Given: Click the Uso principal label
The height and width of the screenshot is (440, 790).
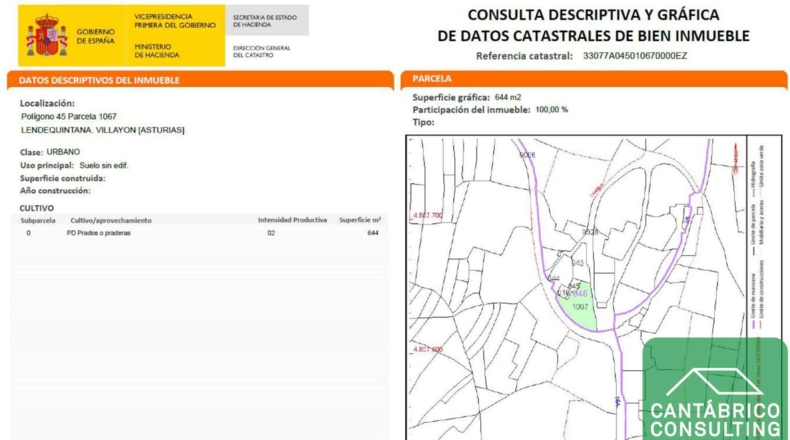Looking at the screenshot, I should pos(47,165).
